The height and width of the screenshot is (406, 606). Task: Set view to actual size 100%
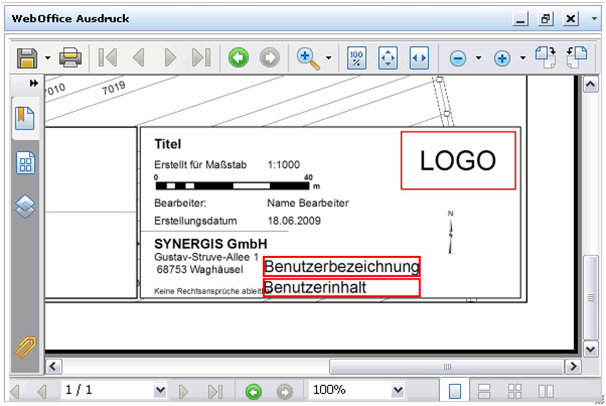coord(356,58)
